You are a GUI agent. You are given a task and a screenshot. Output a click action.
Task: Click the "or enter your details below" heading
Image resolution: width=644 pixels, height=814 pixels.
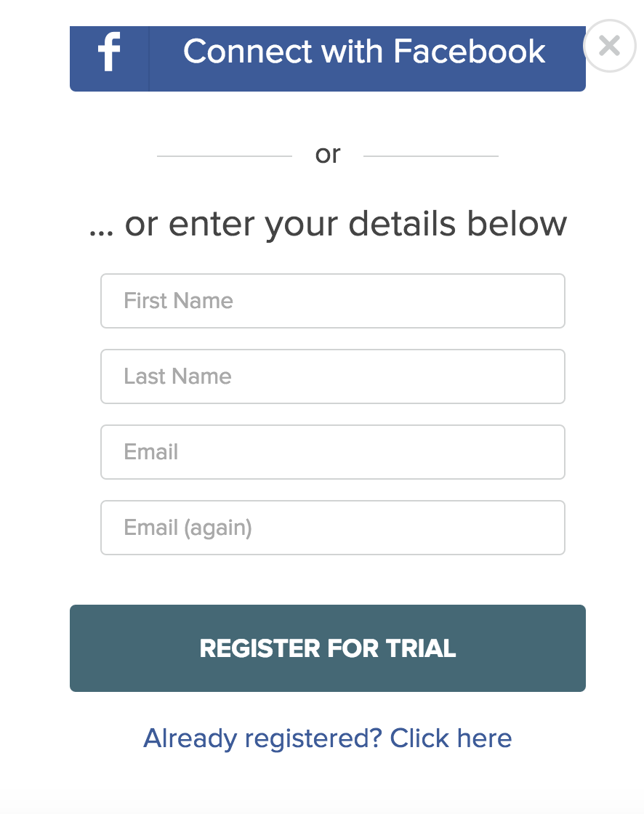click(328, 225)
